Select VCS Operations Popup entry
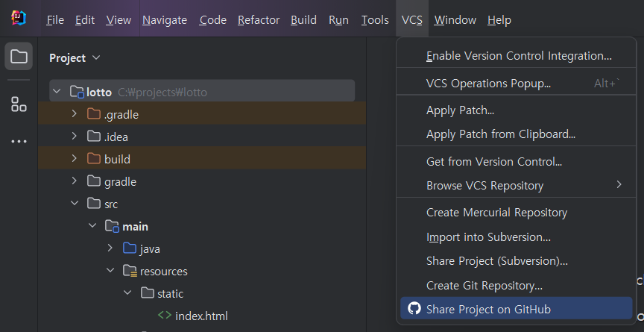The width and height of the screenshot is (644, 332). (517, 84)
